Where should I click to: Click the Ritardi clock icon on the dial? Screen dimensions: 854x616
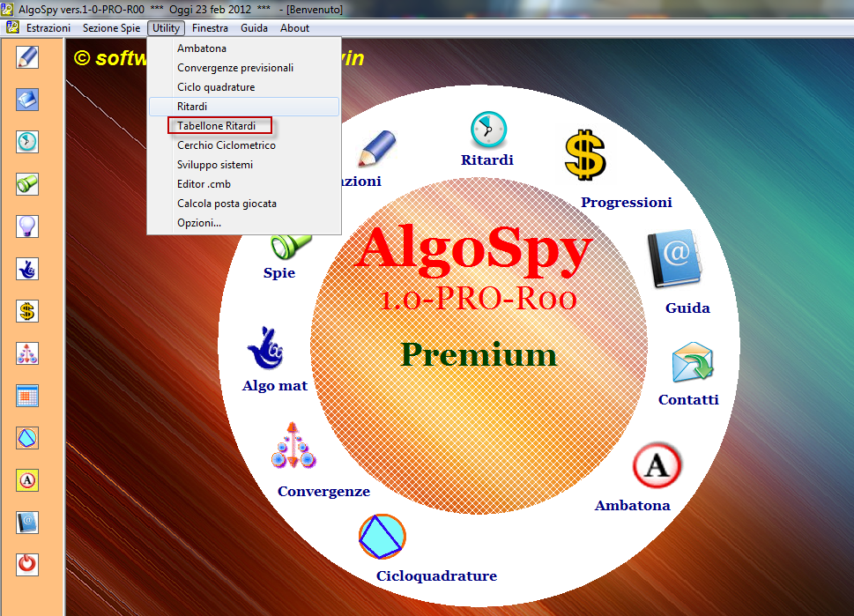(488, 130)
